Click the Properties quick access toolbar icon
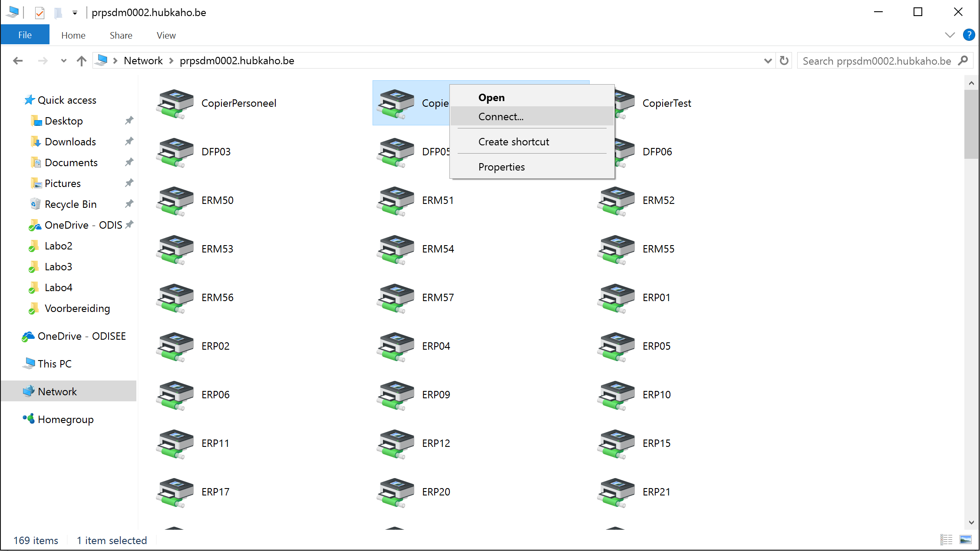The image size is (980, 551). 40,13
